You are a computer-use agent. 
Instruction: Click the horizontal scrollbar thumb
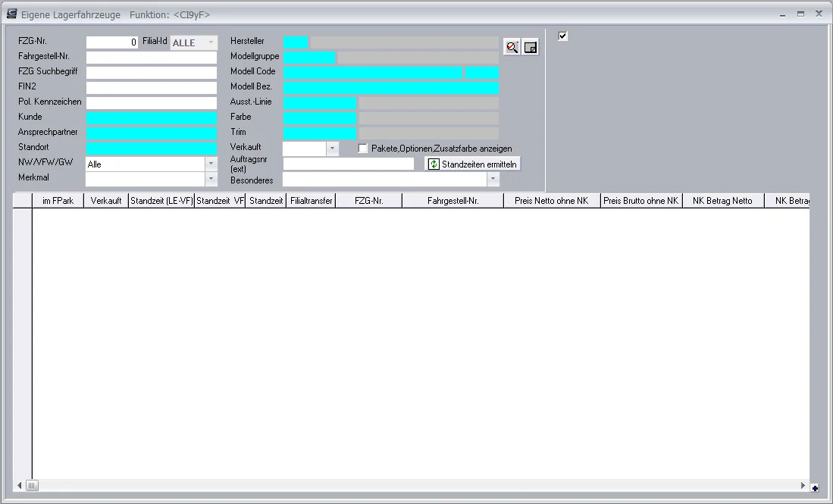[x=32, y=485]
